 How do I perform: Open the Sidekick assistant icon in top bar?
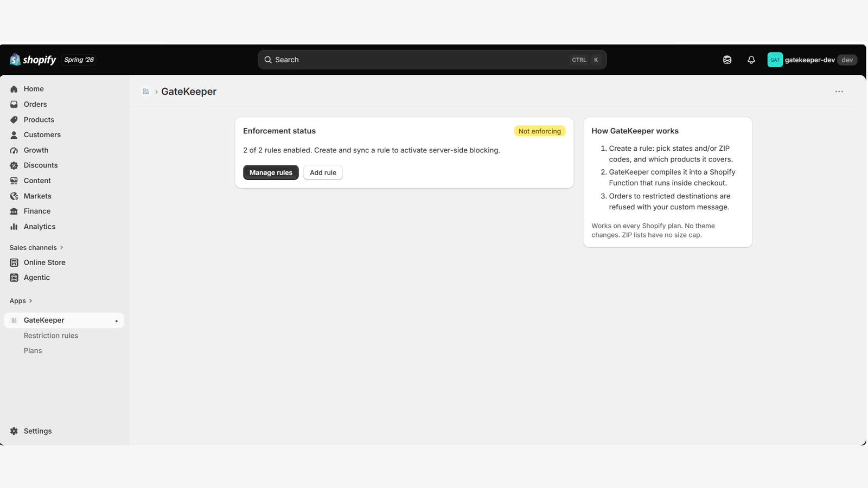click(x=727, y=60)
